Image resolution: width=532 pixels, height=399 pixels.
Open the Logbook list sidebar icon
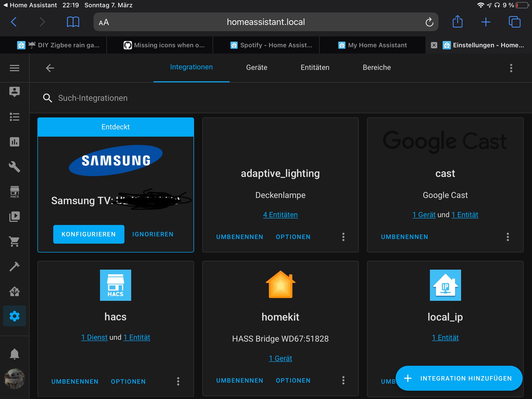pos(15,117)
